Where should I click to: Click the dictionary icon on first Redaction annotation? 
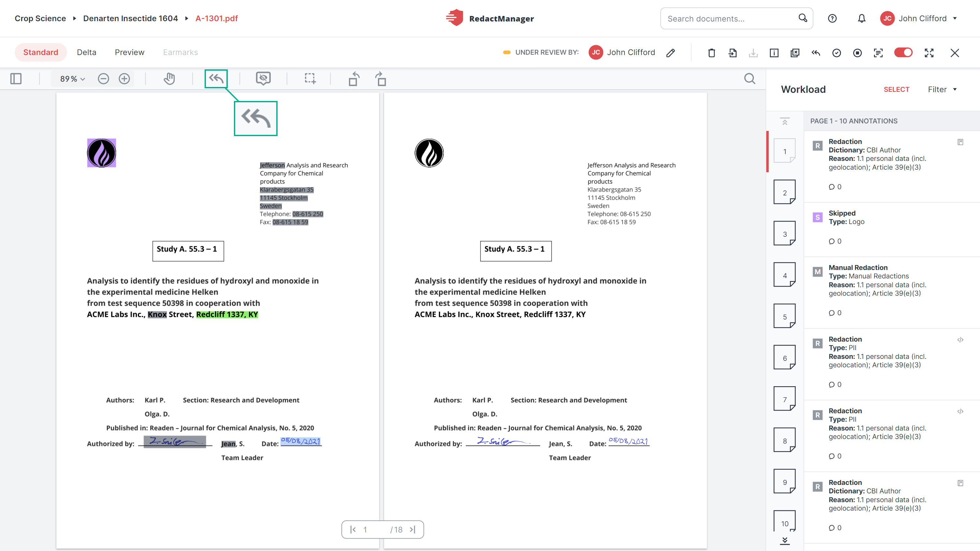(960, 142)
